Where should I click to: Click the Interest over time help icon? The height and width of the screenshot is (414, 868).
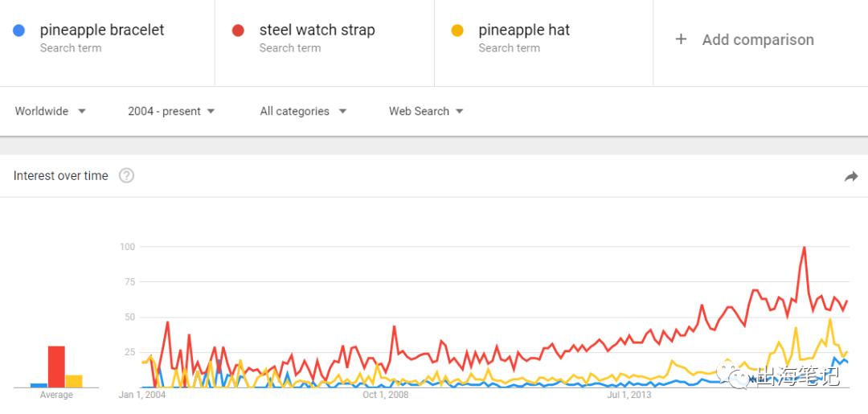(x=126, y=175)
